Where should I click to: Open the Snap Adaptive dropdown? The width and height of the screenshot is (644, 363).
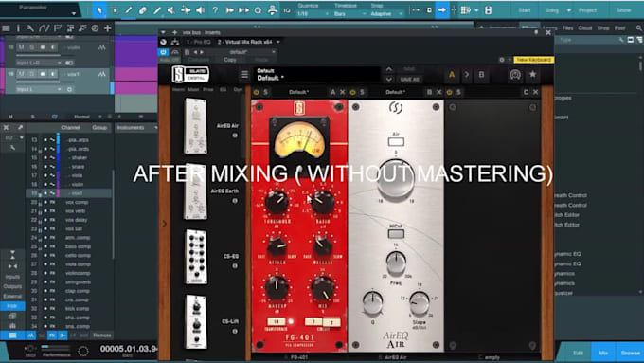386,13
